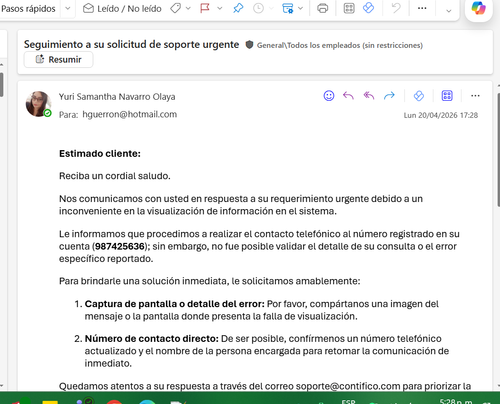Image resolution: width=500 pixels, height=404 pixels.
Task: Open the toolbar more options ellipsis
Action: click(x=422, y=8)
